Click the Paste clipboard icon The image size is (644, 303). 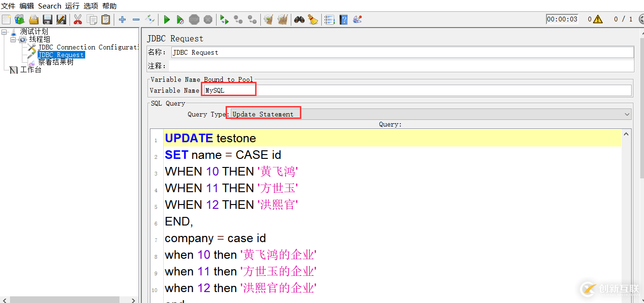(x=106, y=20)
